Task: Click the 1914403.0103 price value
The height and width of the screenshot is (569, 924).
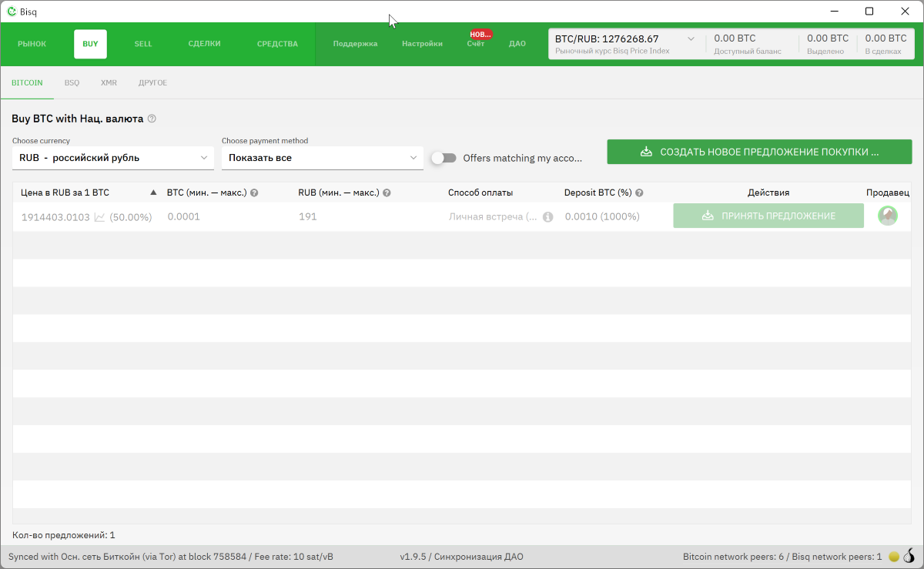Action: point(55,217)
